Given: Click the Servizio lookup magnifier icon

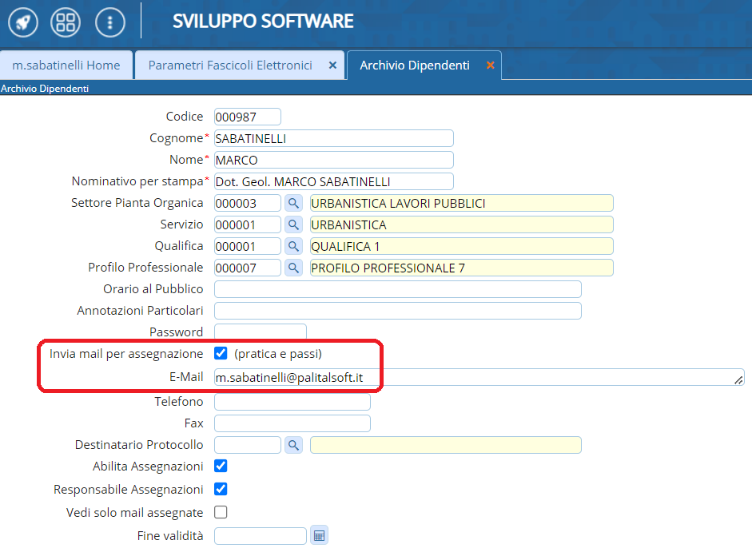Looking at the screenshot, I should [x=293, y=224].
